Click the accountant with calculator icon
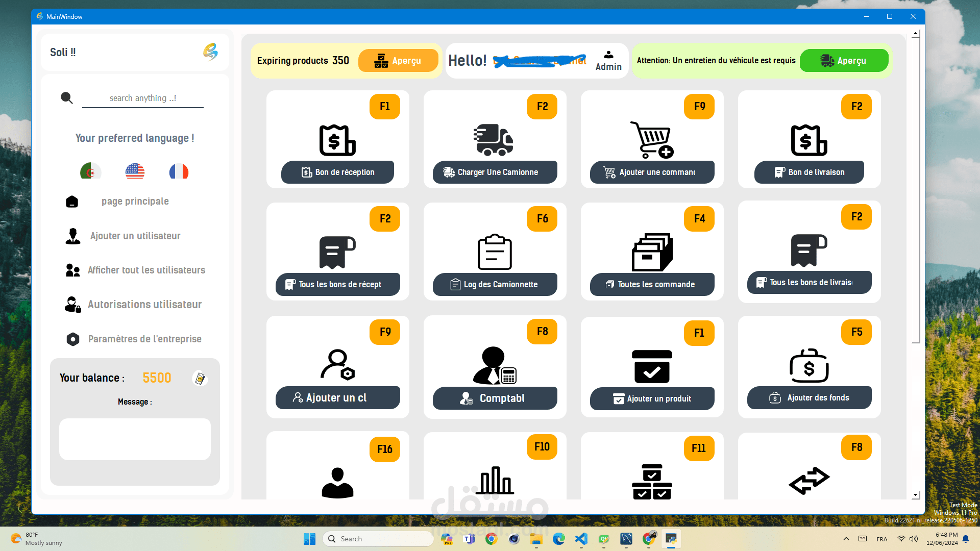980x551 pixels. [x=494, y=365]
